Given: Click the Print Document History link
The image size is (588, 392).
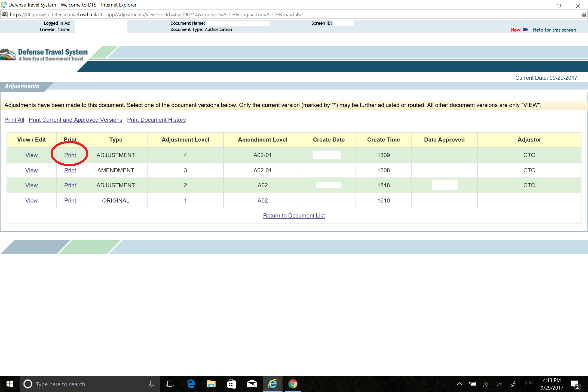Looking at the screenshot, I should click(x=156, y=120).
